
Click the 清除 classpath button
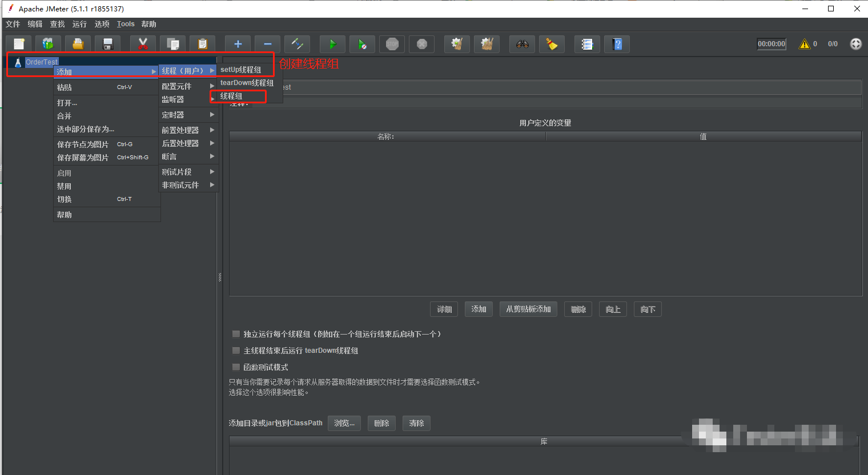pos(416,423)
